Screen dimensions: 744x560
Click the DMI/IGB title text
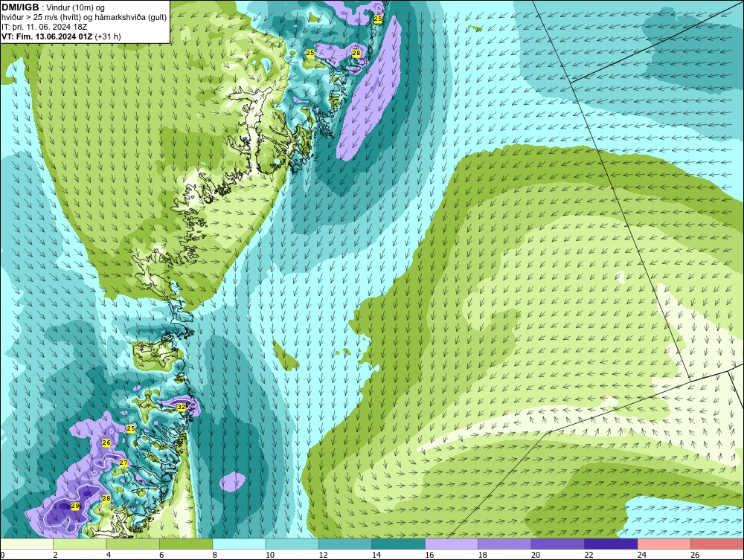(20, 7)
